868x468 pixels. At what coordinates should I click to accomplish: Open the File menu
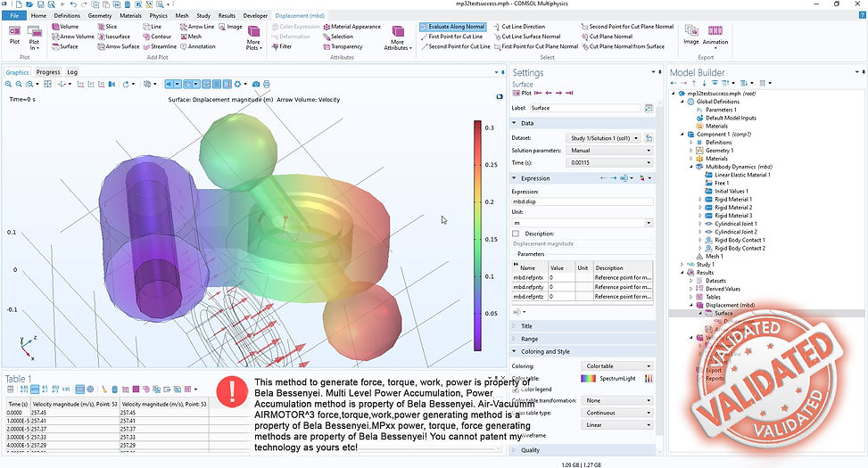coord(14,15)
